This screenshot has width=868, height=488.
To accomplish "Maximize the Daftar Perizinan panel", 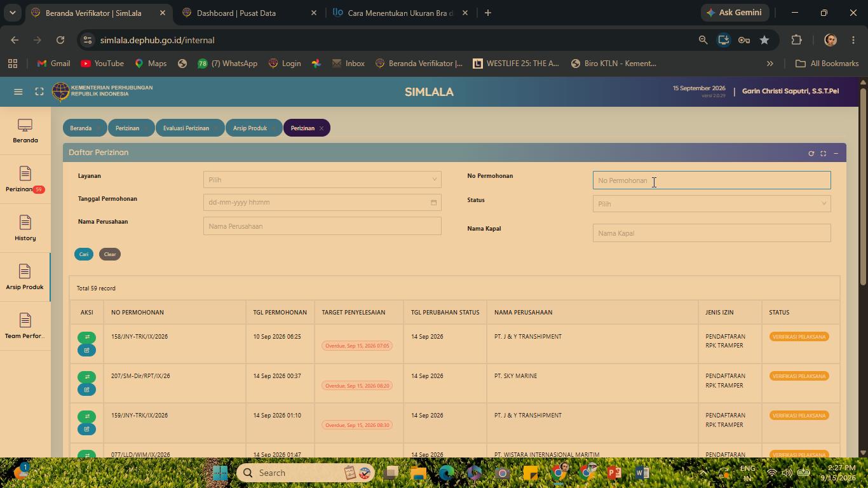I will pos(823,153).
